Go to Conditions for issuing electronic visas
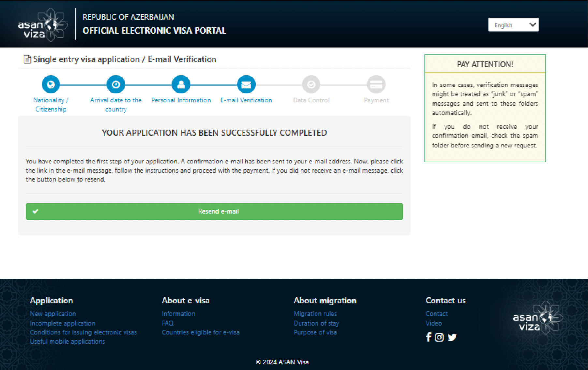 point(83,332)
